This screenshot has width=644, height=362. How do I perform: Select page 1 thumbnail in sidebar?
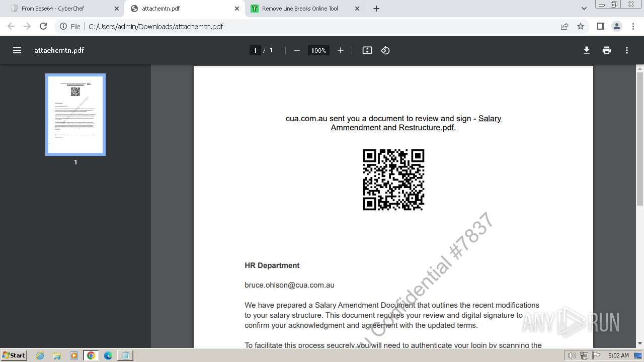tap(75, 115)
